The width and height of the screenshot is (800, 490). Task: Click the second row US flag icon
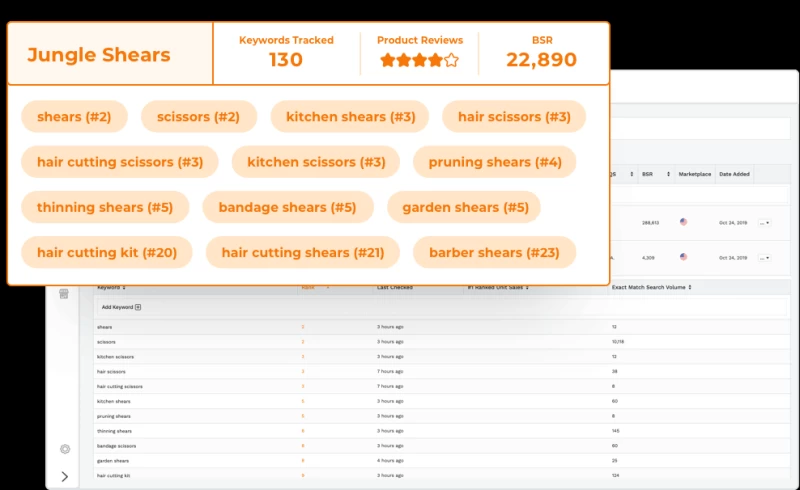click(683, 257)
